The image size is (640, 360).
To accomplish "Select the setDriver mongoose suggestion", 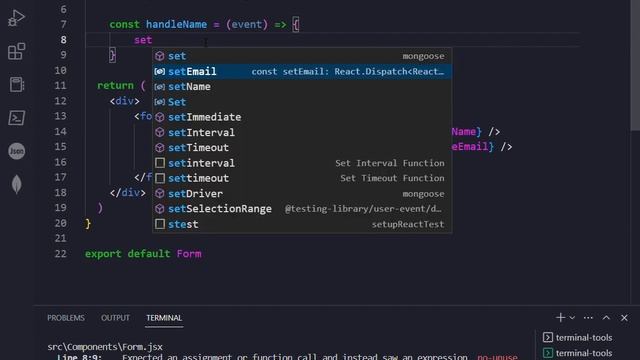I will click(x=302, y=194).
